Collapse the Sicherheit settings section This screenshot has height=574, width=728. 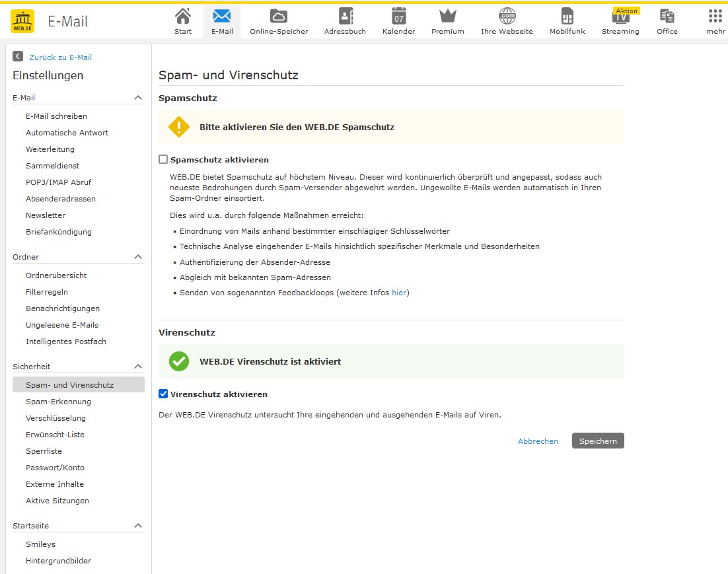138,367
